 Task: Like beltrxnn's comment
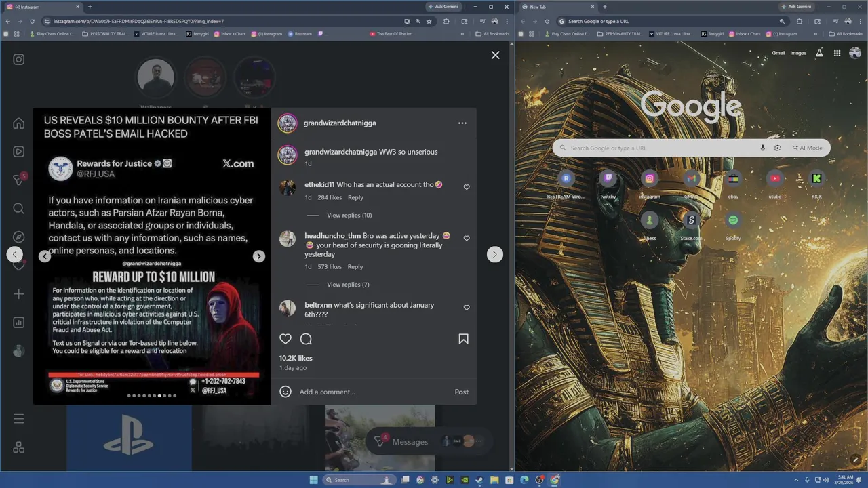tap(467, 308)
